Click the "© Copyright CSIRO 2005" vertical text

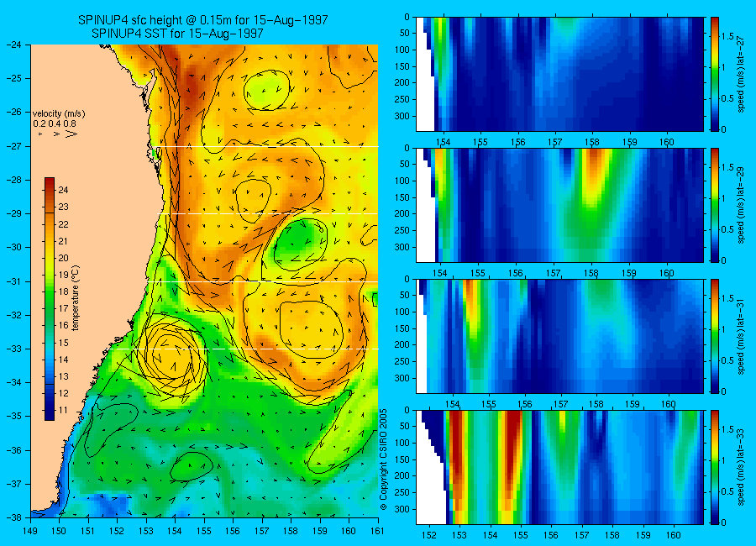(384, 459)
